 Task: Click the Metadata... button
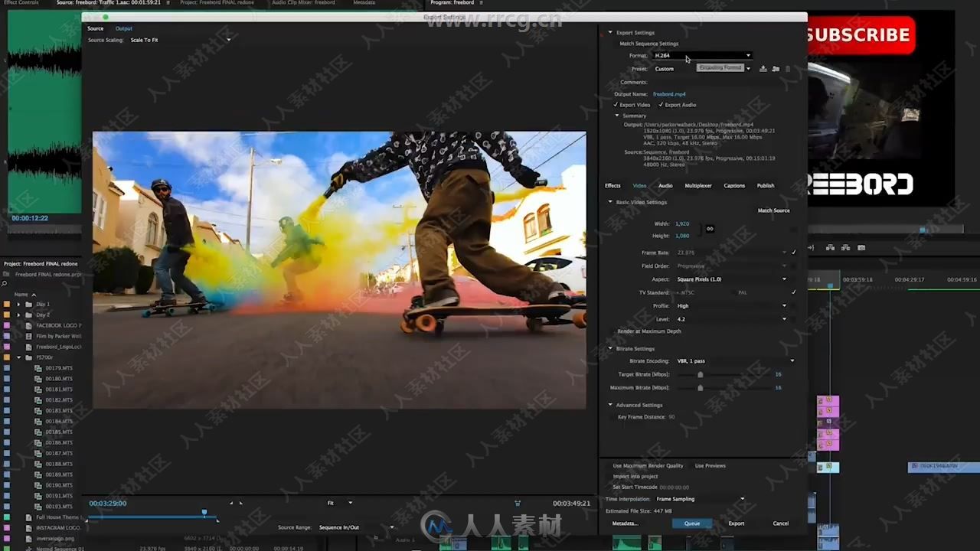625,523
